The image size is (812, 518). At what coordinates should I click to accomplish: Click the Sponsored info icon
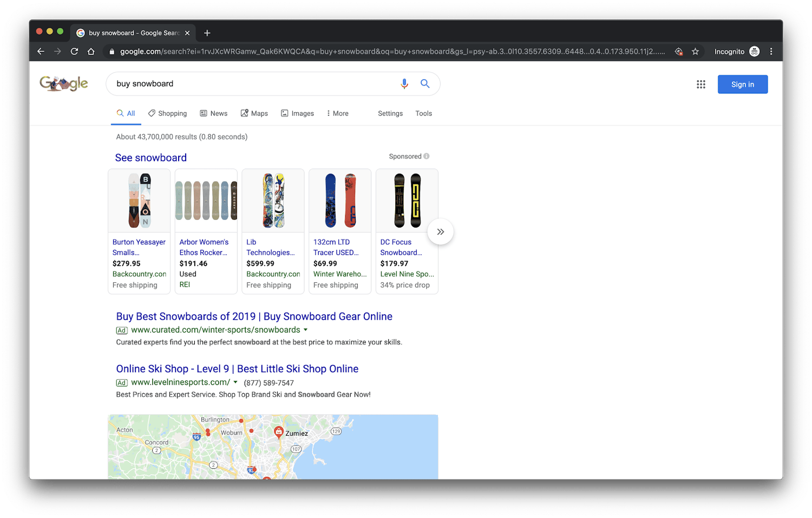pyautogui.click(x=427, y=156)
